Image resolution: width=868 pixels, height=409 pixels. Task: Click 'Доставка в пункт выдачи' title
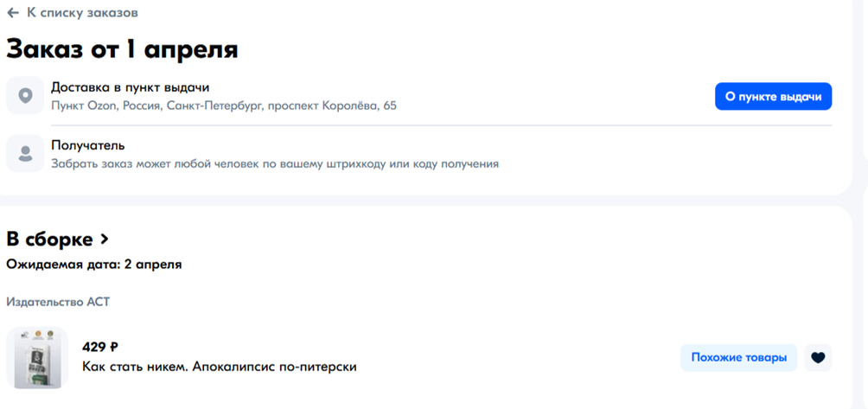click(x=130, y=87)
